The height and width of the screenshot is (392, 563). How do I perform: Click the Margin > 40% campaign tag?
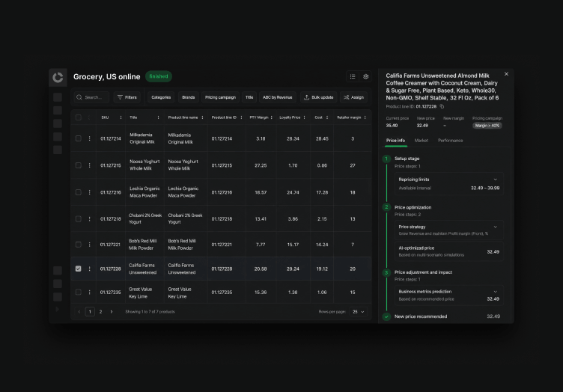coord(487,126)
